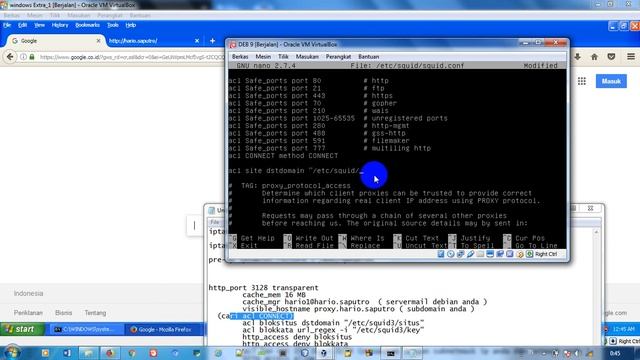Open Firefox File menu
Viewport: 640px width, 360px height.
point(7,25)
